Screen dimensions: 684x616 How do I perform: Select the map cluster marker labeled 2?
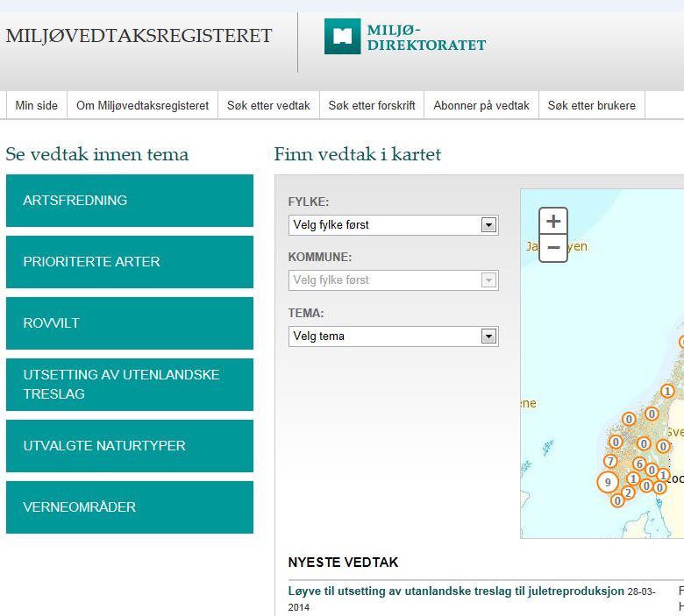pyautogui.click(x=628, y=493)
